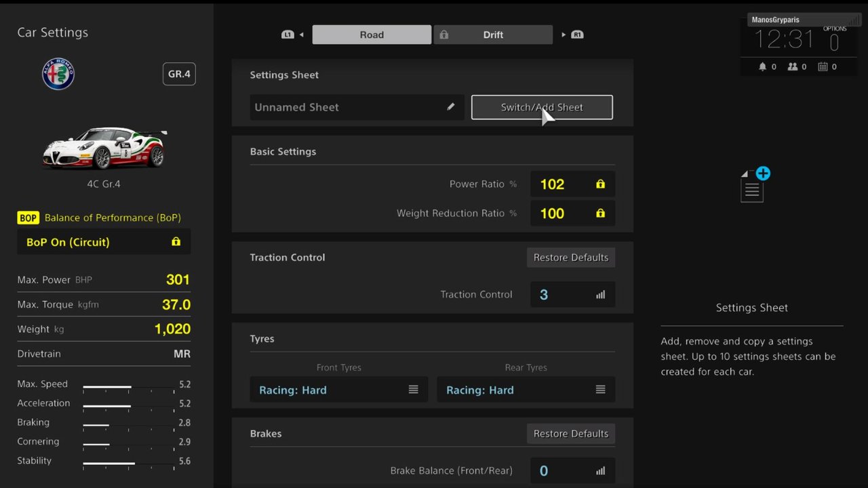The image size is (868, 488).
Task: Click the friends online icon
Action: (x=792, y=66)
